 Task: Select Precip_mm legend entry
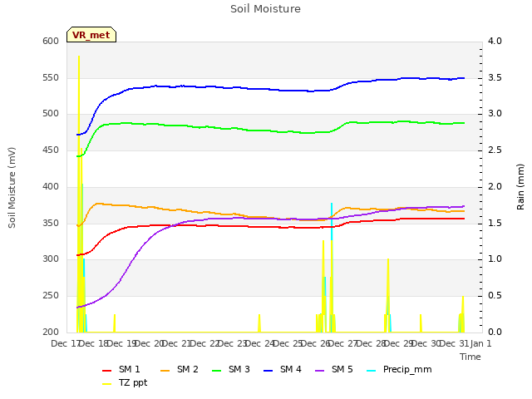pos(399,369)
